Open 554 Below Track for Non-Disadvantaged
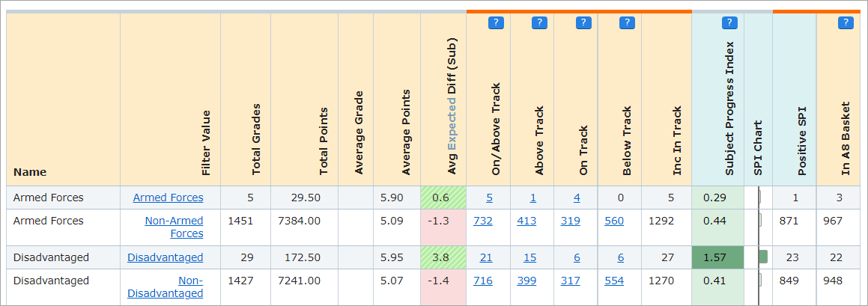This screenshot has height=306, width=868. point(614,281)
